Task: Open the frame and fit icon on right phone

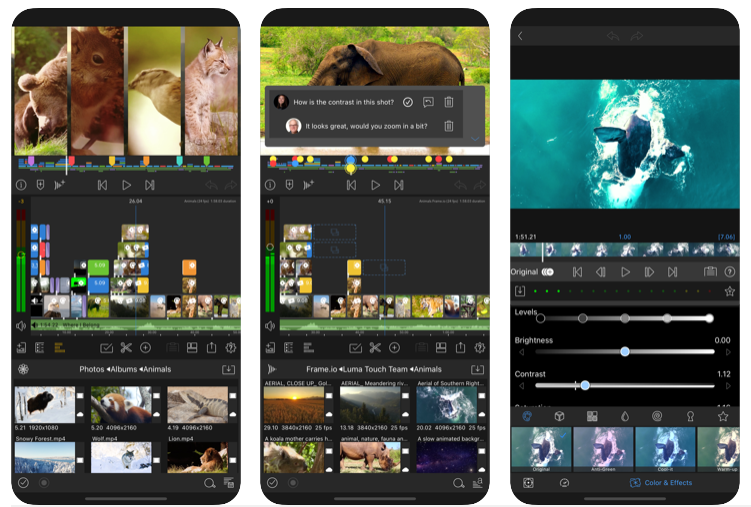Action: [528, 483]
